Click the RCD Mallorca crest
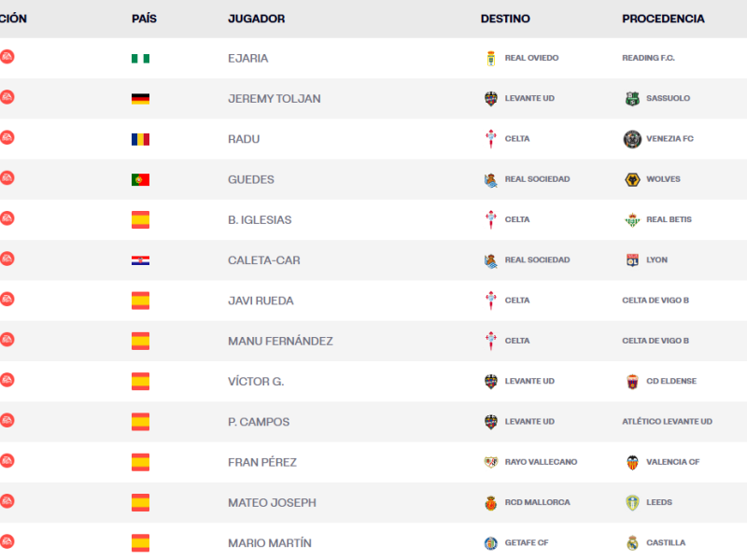Viewport: 747px width, 560px height. 491,502
